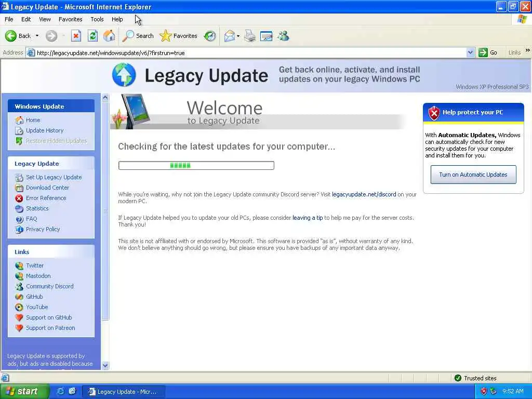Image resolution: width=532 pixels, height=399 pixels.
Task: Click the Home icon in Windows Update sidebar
Action: [x=19, y=120]
